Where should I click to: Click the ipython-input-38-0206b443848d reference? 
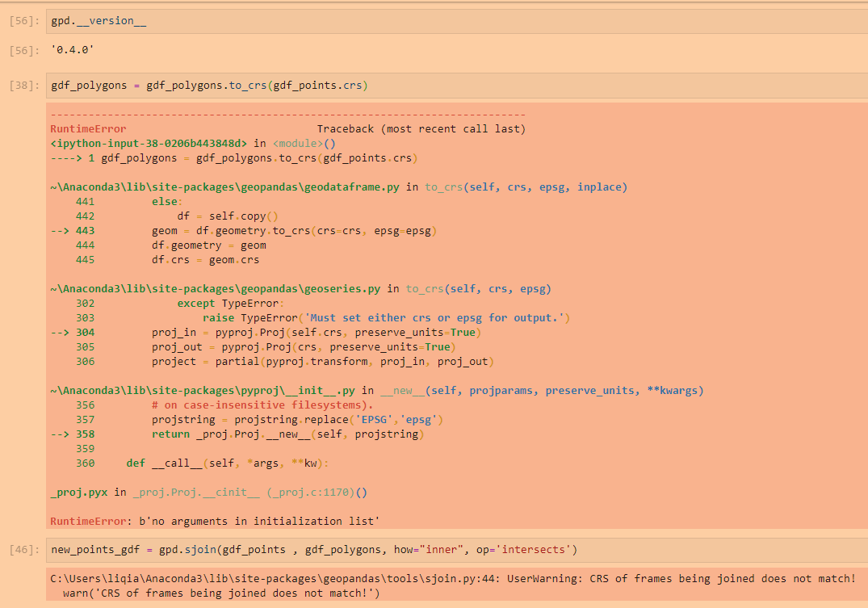(149, 144)
